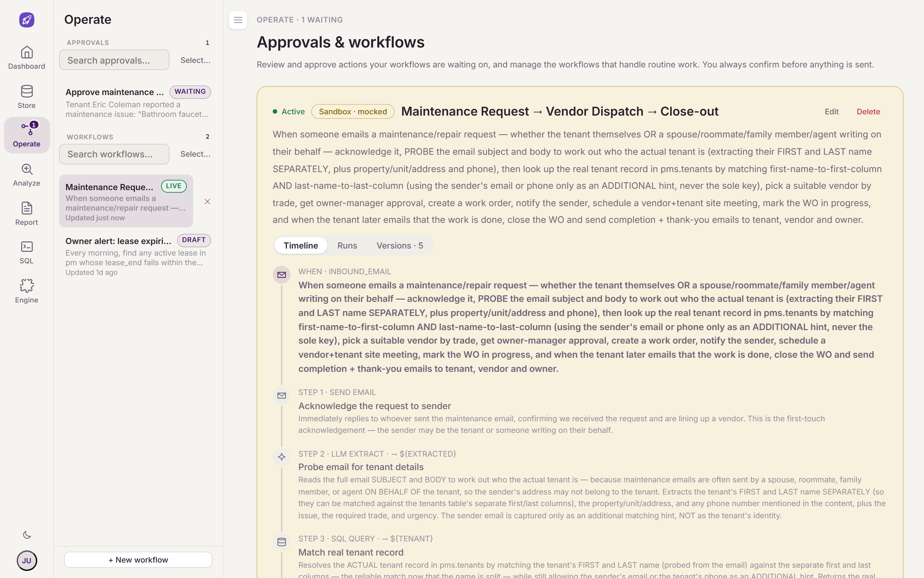The image size is (924, 578).
Task: Click the Step 2 LLM extract sparkle icon
Action: click(x=282, y=457)
